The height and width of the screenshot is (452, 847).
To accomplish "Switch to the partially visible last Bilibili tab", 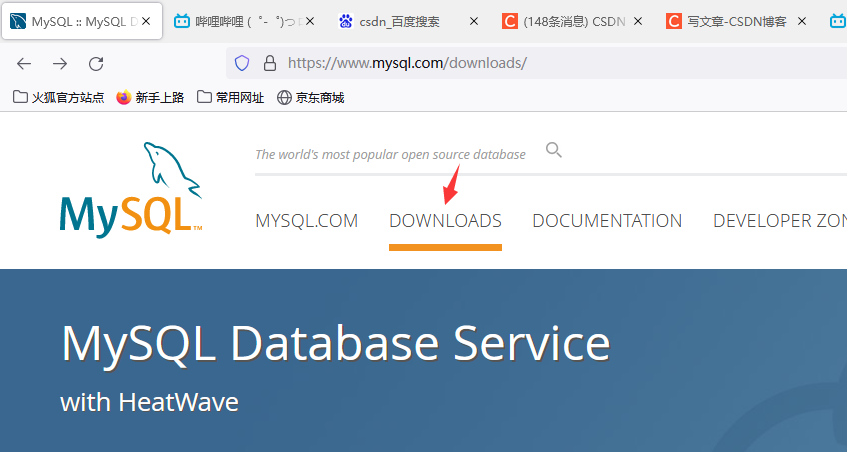I will click(x=836, y=22).
